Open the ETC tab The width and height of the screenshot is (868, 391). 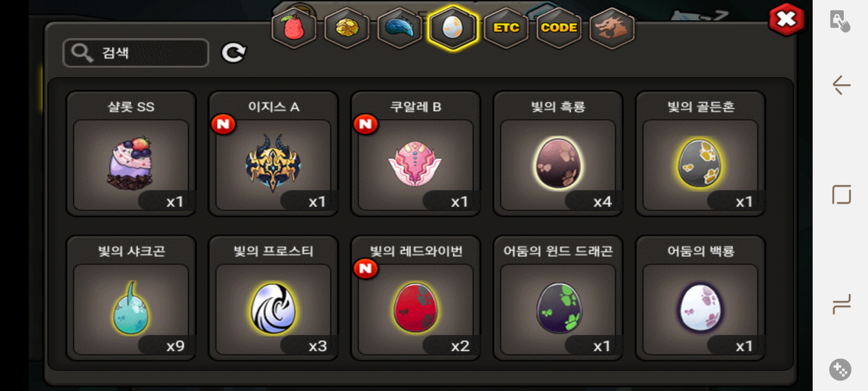click(506, 28)
